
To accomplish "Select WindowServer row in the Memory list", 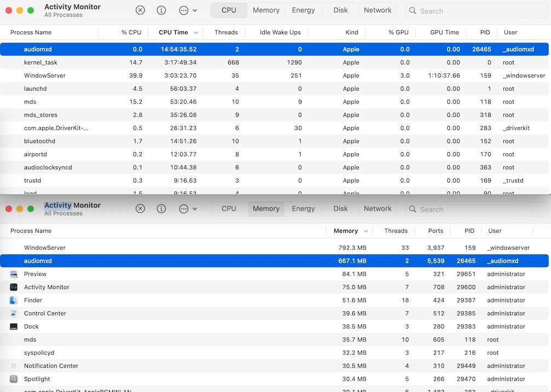I will 275,248.
